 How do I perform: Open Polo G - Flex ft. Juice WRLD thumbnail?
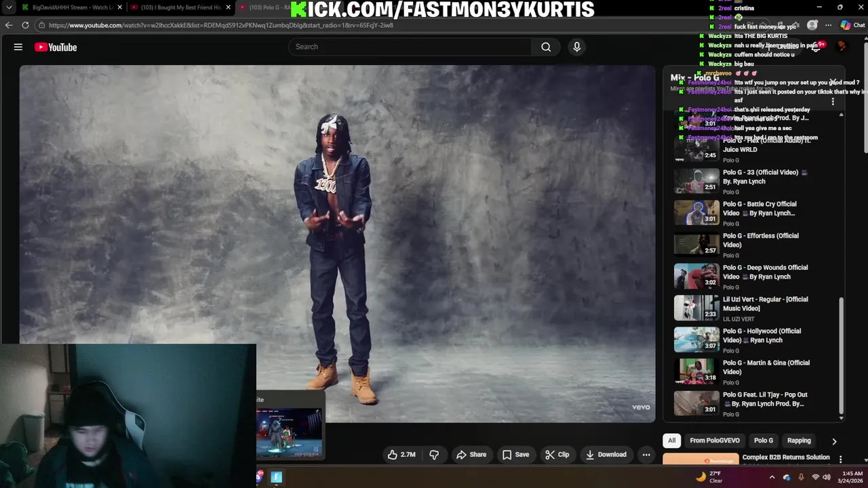pos(696,149)
